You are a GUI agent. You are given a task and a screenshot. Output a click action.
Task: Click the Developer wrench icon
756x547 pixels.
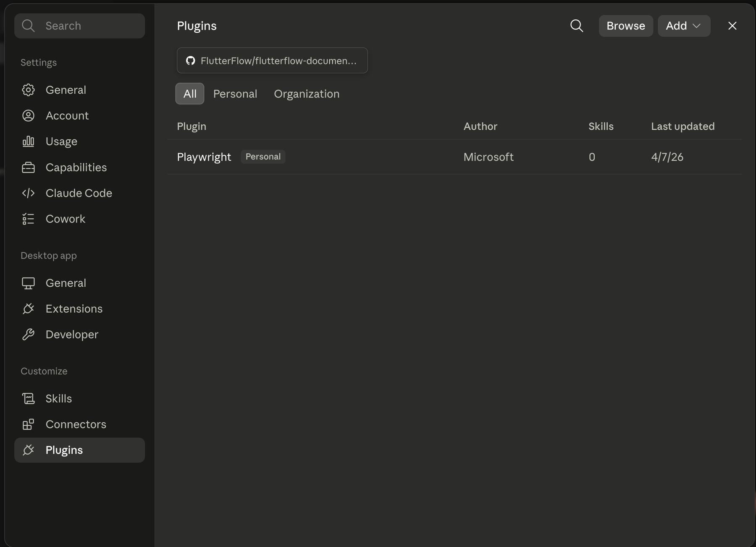(28, 335)
